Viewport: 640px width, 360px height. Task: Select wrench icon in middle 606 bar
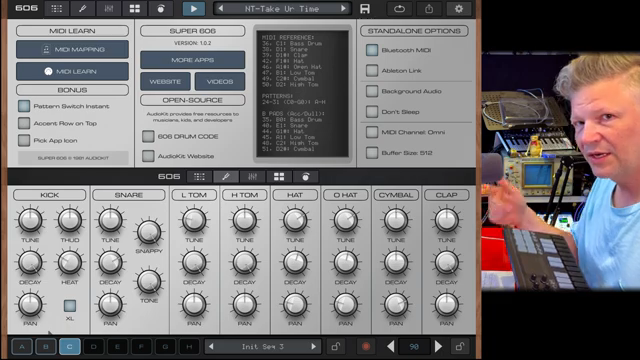(226, 177)
